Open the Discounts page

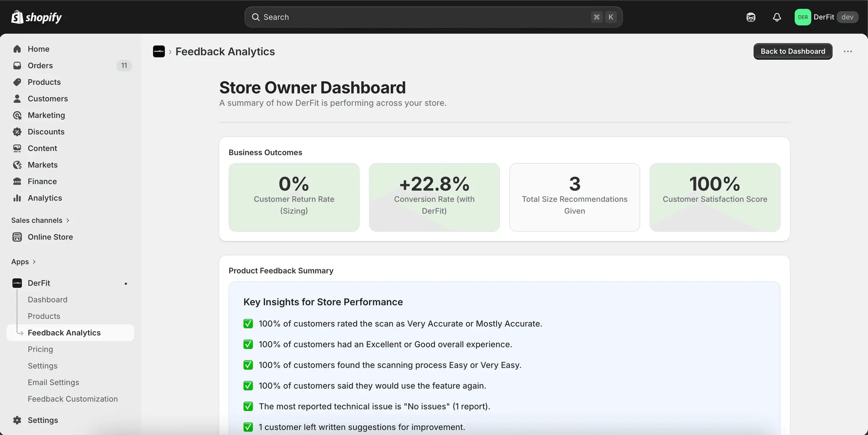[70, 131]
